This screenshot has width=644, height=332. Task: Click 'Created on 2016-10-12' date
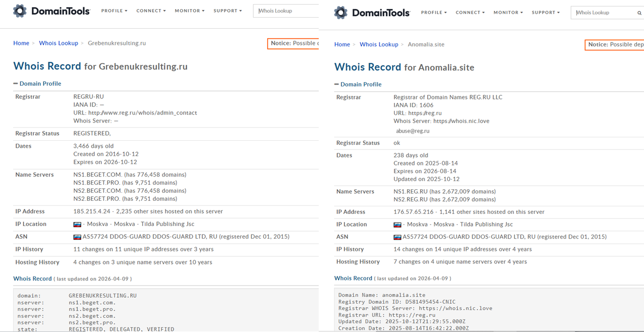(x=106, y=154)
